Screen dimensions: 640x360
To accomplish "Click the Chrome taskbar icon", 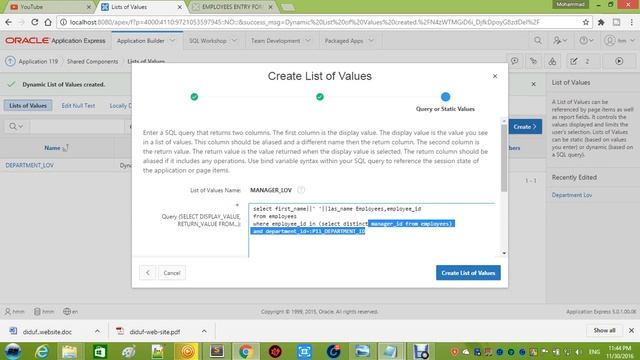I will click(x=246, y=351).
